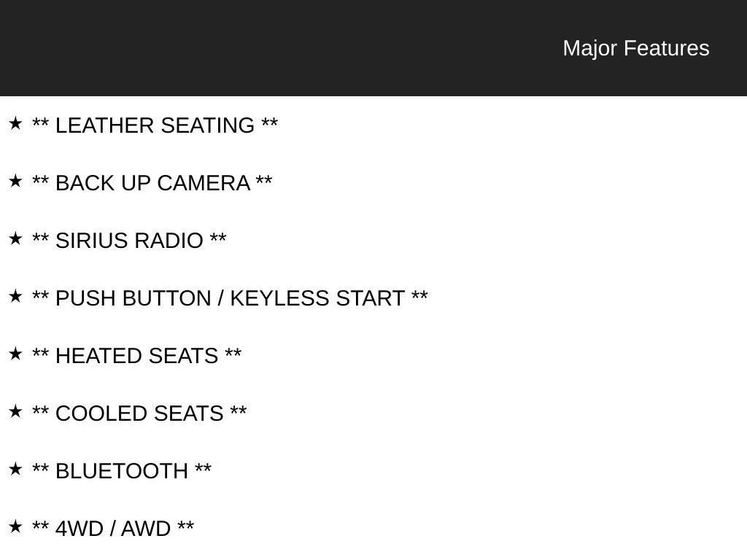This screenshot has width=747, height=560.
Task: Click the star icon beside HEATED SEATS
Action: pyautogui.click(x=15, y=354)
